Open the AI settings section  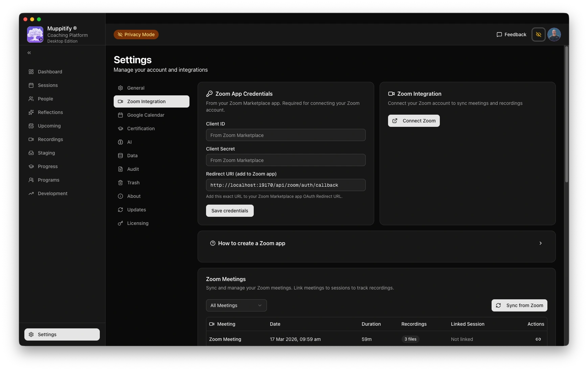click(129, 142)
